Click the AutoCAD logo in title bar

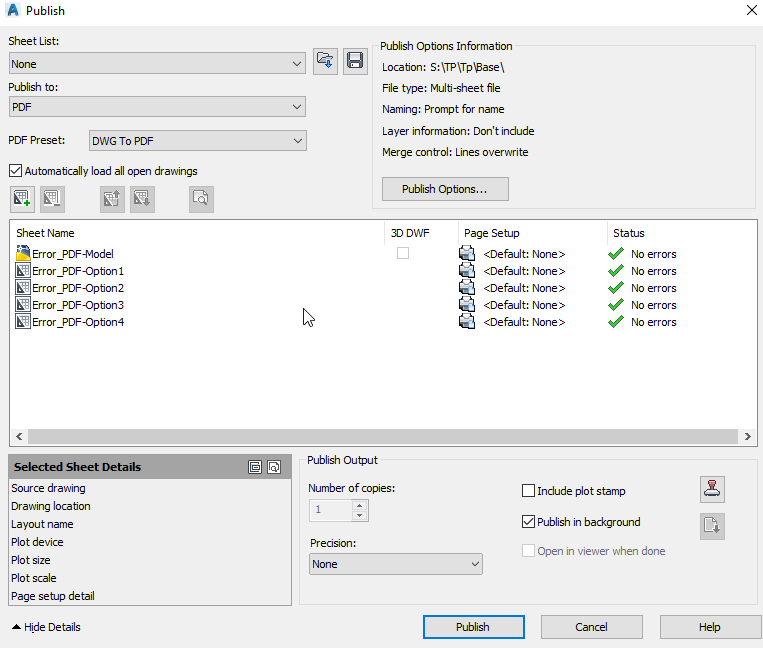coord(13,10)
